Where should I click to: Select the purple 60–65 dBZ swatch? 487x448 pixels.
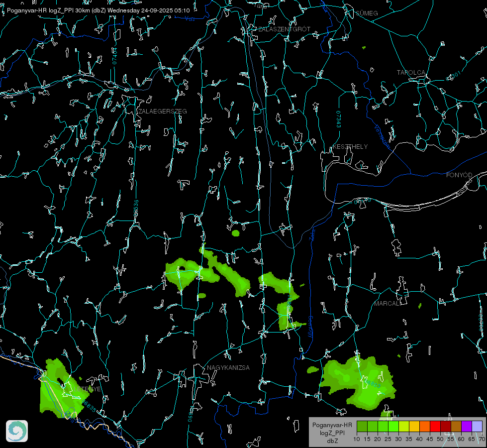[x=467, y=426]
